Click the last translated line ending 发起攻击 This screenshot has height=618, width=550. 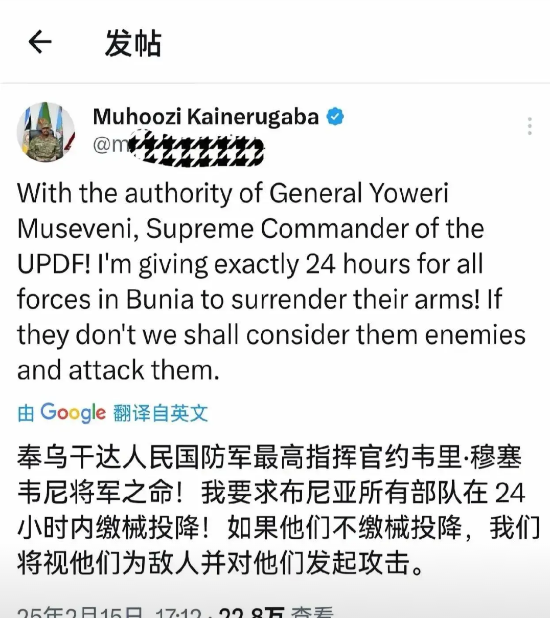pyautogui.click(x=221, y=563)
